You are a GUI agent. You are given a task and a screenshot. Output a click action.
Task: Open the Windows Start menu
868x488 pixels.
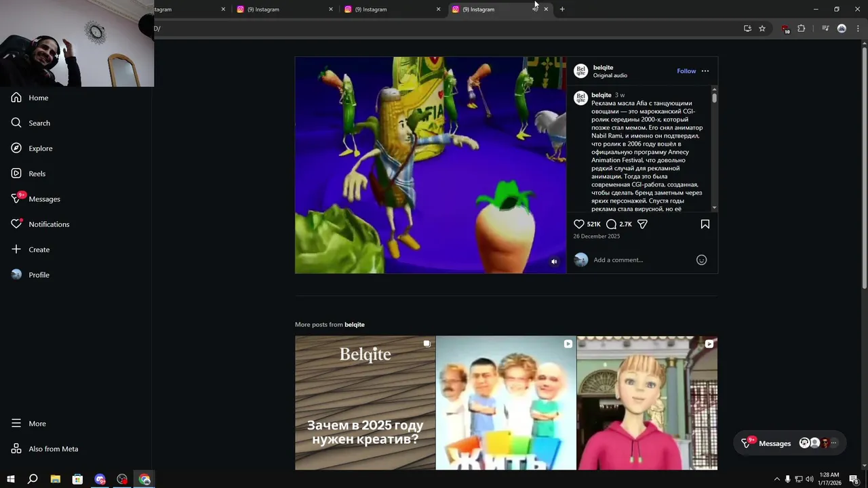(11, 479)
